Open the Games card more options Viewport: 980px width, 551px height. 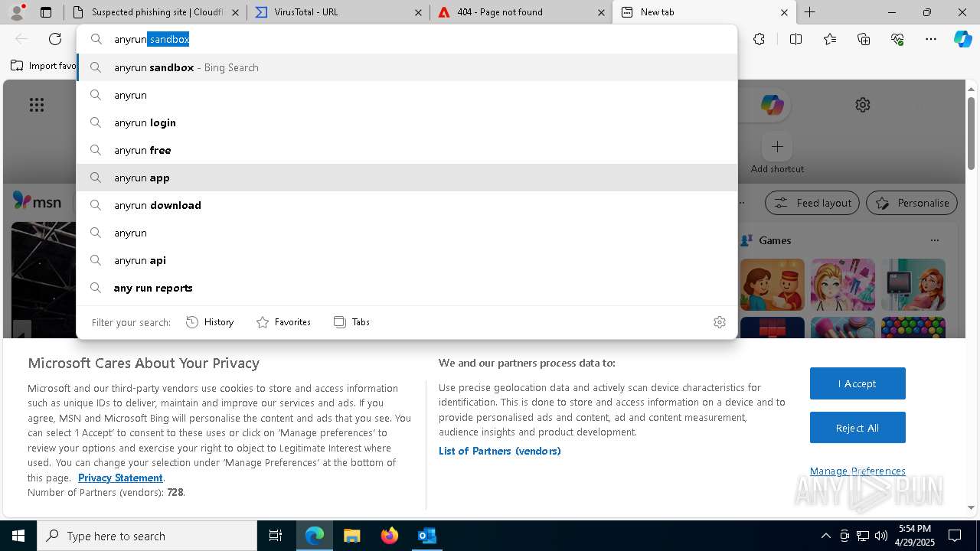(934, 240)
